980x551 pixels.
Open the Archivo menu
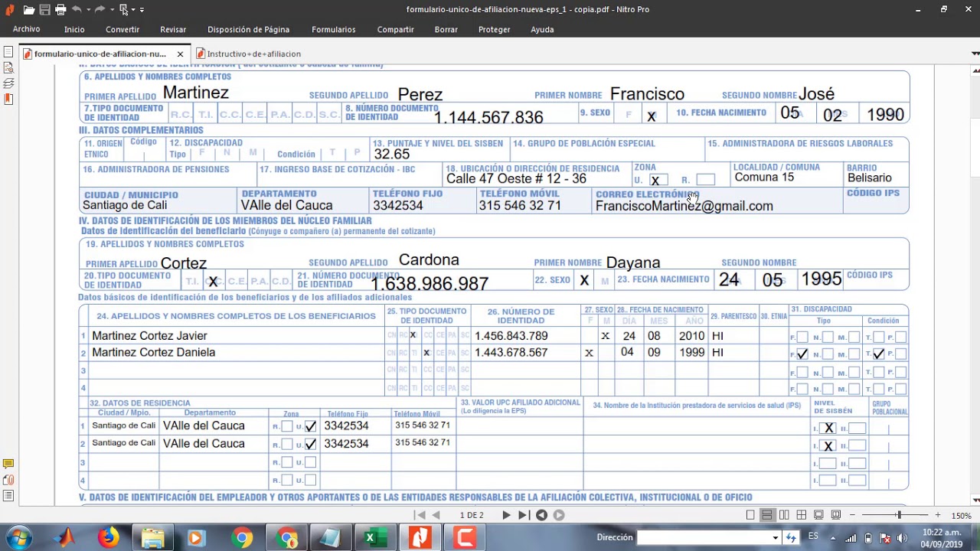26,29
